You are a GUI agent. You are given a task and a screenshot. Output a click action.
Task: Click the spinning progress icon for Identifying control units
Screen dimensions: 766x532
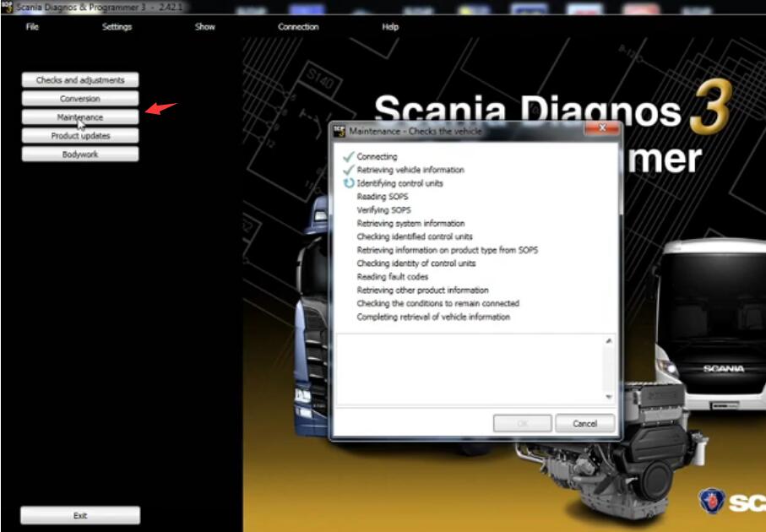(349, 184)
